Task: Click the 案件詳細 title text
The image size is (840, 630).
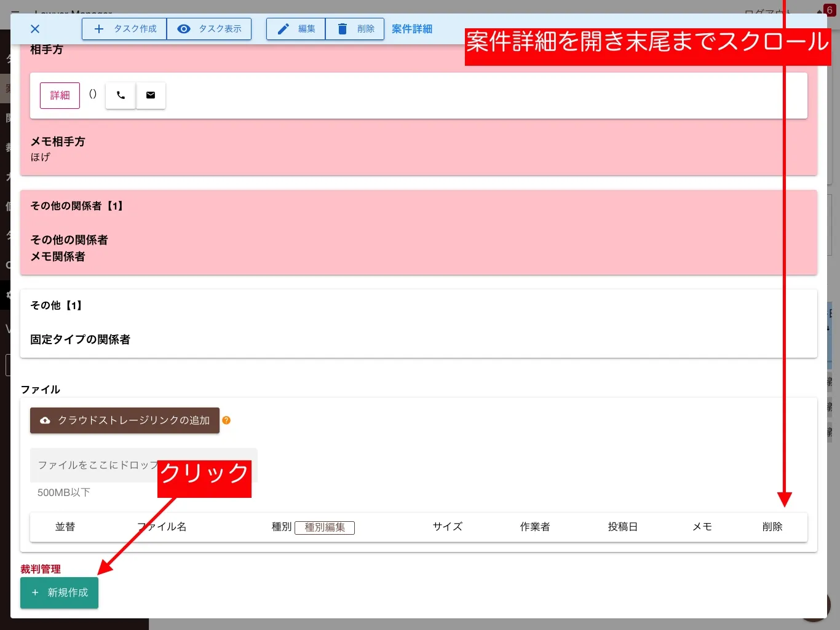Action: (412, 29)
